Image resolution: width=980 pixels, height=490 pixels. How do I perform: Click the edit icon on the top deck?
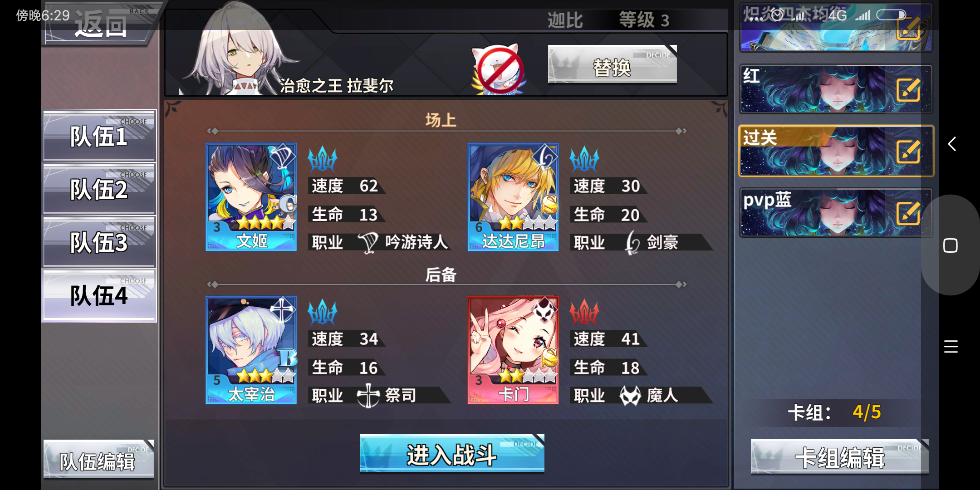[908, 28]
